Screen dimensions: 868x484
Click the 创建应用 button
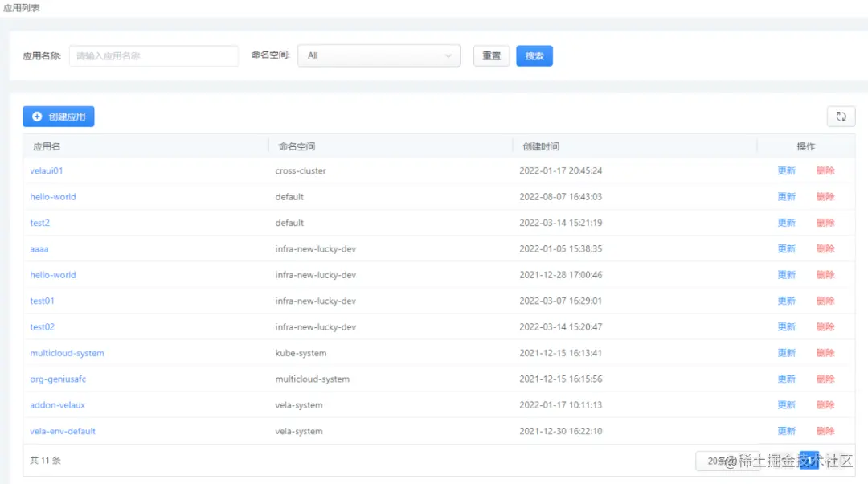click(58, 116)
